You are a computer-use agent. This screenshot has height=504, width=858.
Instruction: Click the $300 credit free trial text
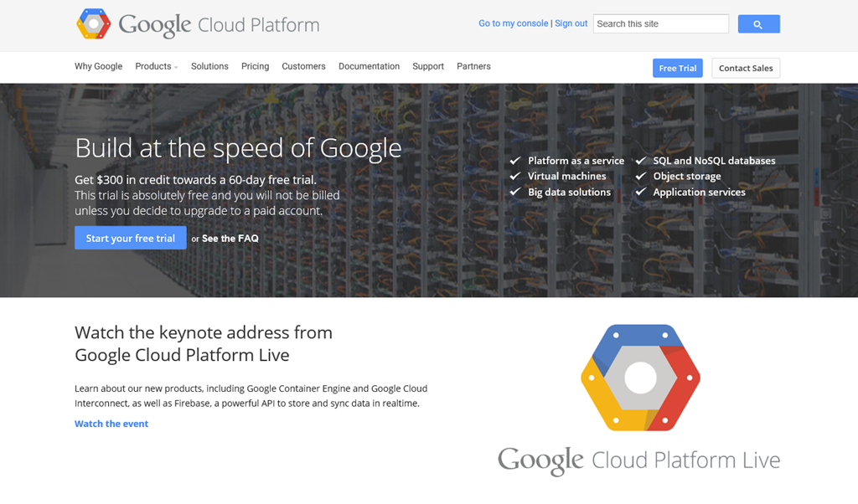[195, 180]
